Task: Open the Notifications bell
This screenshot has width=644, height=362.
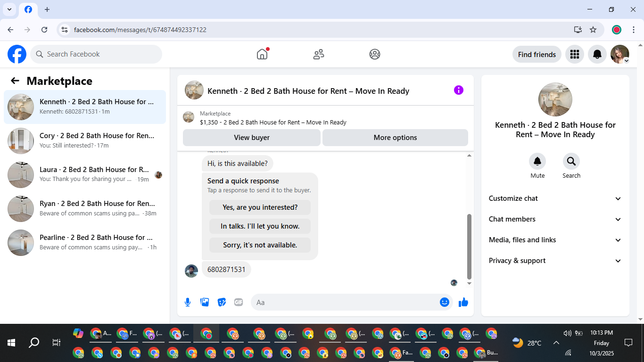Action: [597, 54]
